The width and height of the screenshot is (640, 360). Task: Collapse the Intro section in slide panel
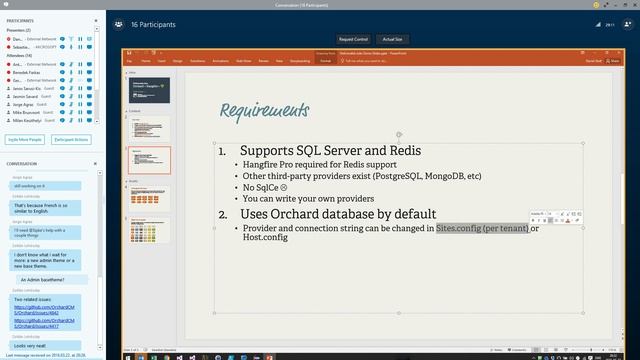(127, 73)
